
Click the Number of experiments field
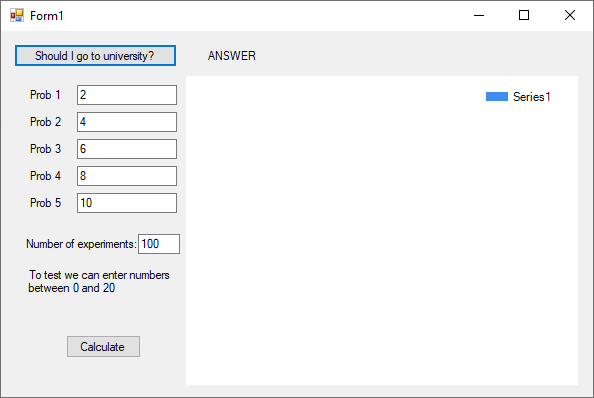[159, 244]
